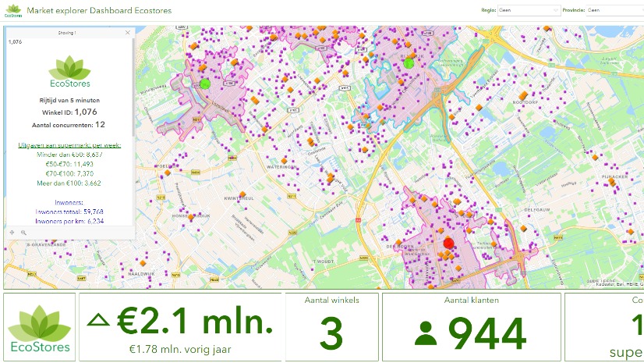Click the zoom-to magnifier icon in the popup

(x=23, y=232)
